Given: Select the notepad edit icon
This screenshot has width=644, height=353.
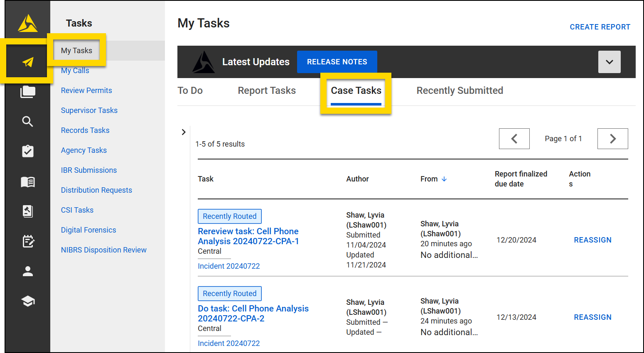Looking at the screenshot, I should pos(27,241).
